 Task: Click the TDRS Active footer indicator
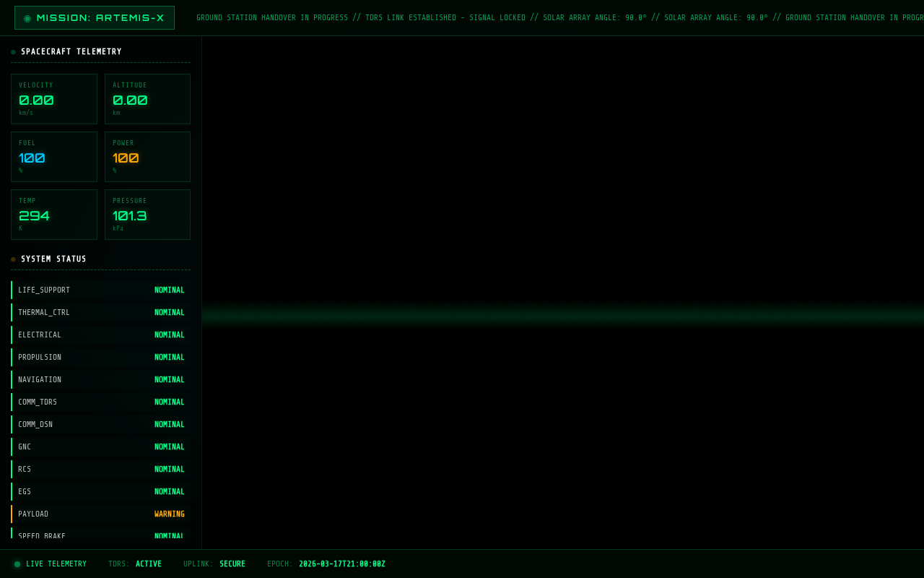coord(135,564)
